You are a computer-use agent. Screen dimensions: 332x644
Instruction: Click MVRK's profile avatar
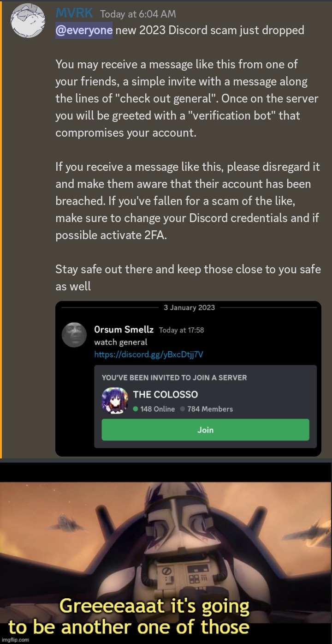click(28, 21)
